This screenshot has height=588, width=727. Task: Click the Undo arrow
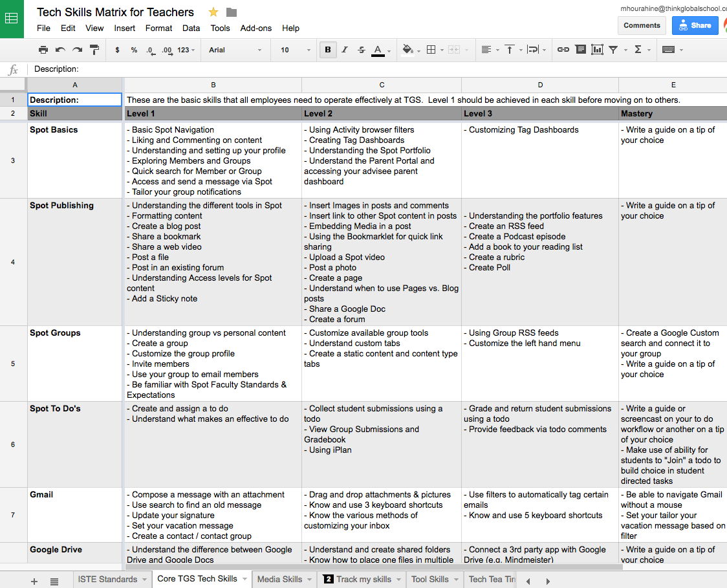[60, 50]
